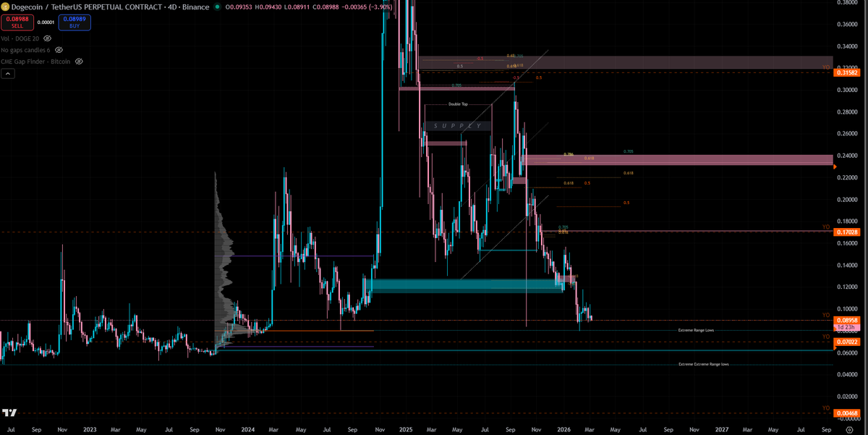Viewport: 868px width, 435px height.
Task: Click the red SELL 0.08988 button
Action: tap(17, 23)
